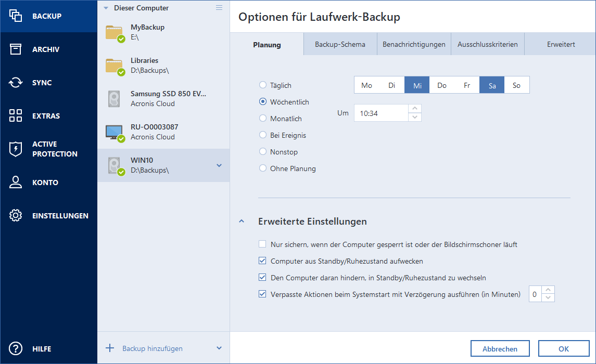Expand the WIN10 backup chevron
596x364 pixels.
(x=219, y=165)
